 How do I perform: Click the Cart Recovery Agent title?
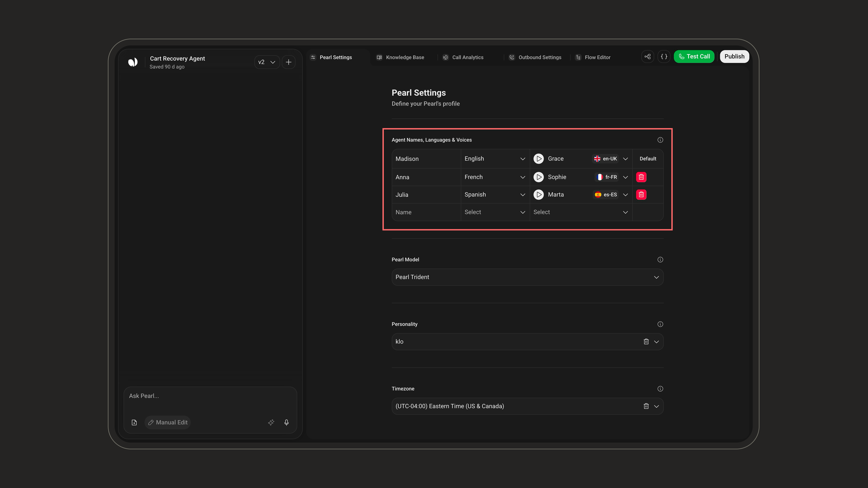177,59
